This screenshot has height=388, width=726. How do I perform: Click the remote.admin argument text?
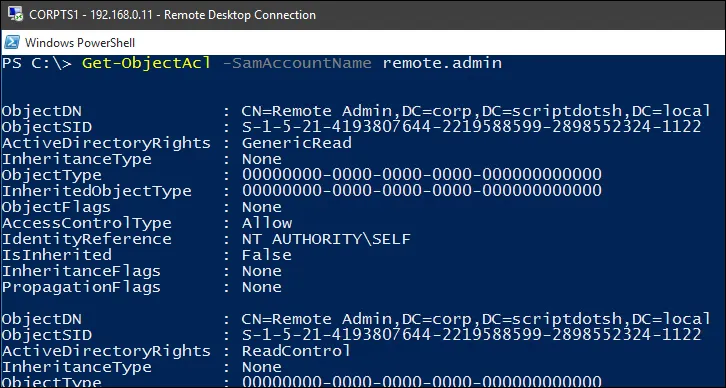pos(442,63)
